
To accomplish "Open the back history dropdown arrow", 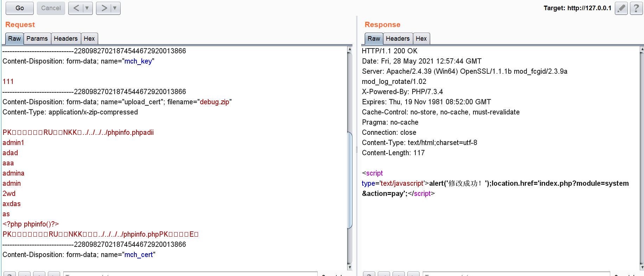I will pyautogui.click(x=87, y=8).
